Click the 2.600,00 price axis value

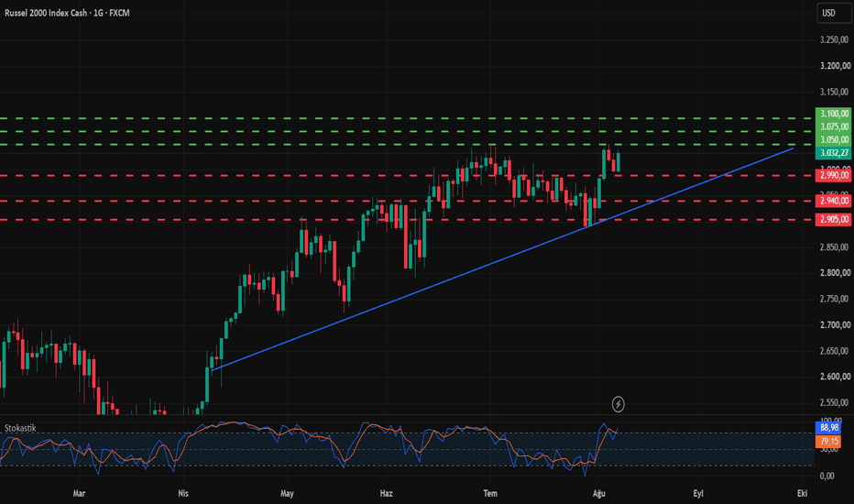tap(835, 377)
